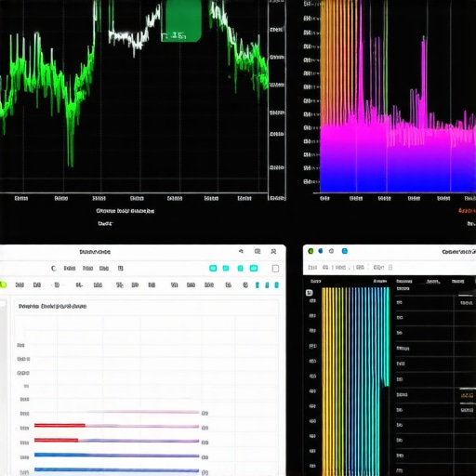Click the gold-colored value in the dark table's right column
The image size is (476, 476).
pyautogui.click(x=467, y=395)
